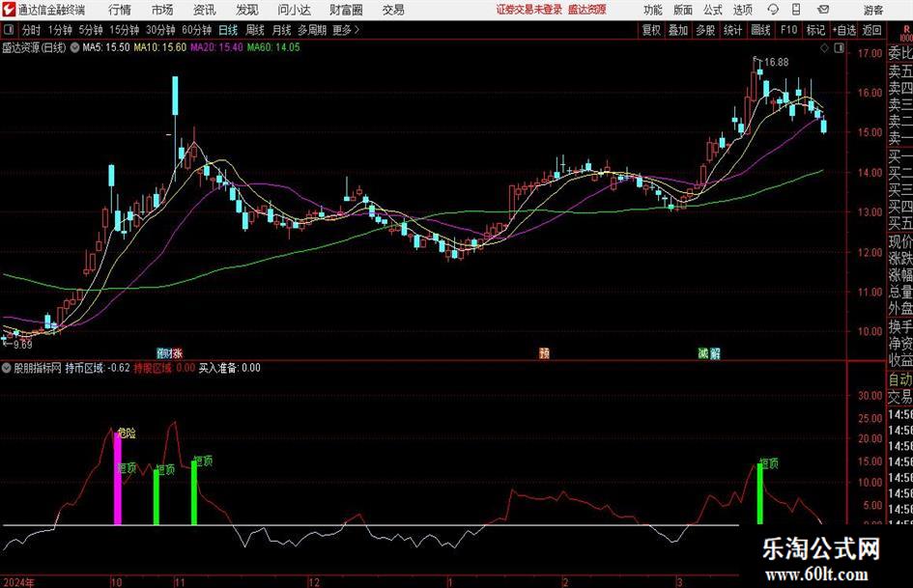
Task: Open the 市场 menu
Action: pos(162,10)
